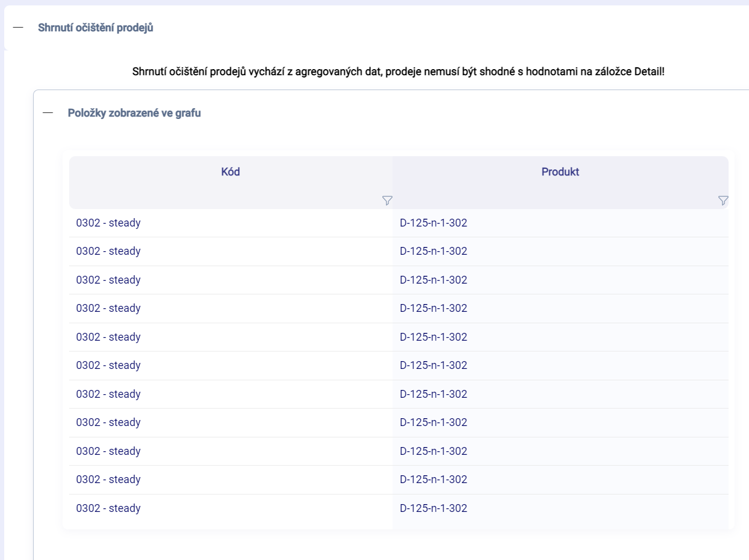
Task: Click the third row's D-125-n-1-302 product
Action: coord(433,280)
